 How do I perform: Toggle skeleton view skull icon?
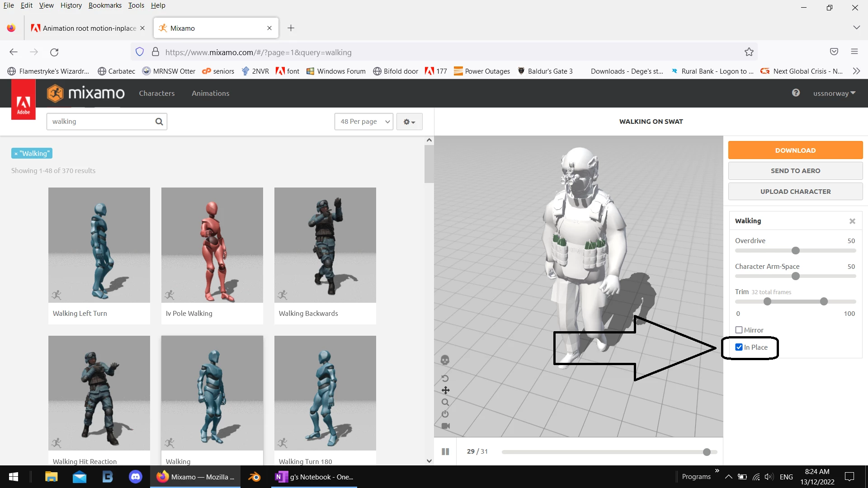(x=445, y=360)
